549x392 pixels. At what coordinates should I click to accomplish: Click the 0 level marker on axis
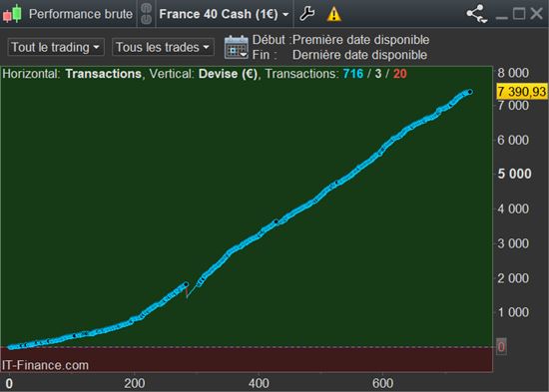click(x=501, y=347)
